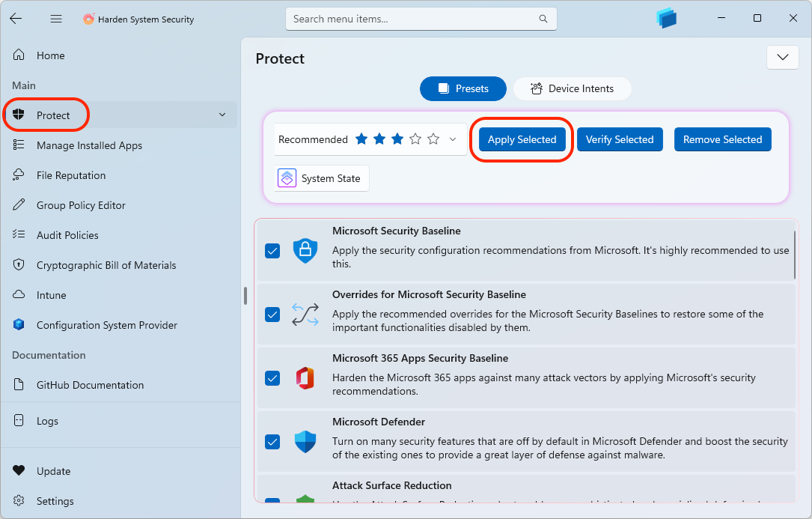Click the Manage Installed Apps list icon

[x=19, y=145]
